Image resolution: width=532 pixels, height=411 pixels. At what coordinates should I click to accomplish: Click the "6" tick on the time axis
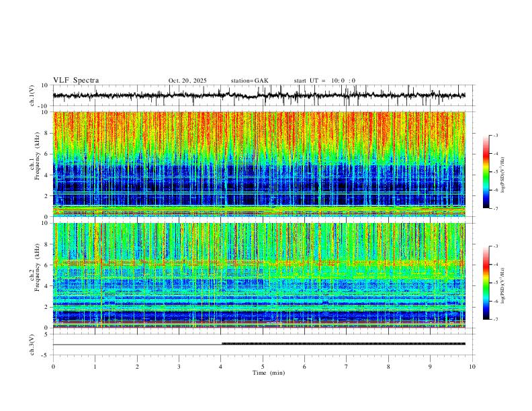coord(305,367)
